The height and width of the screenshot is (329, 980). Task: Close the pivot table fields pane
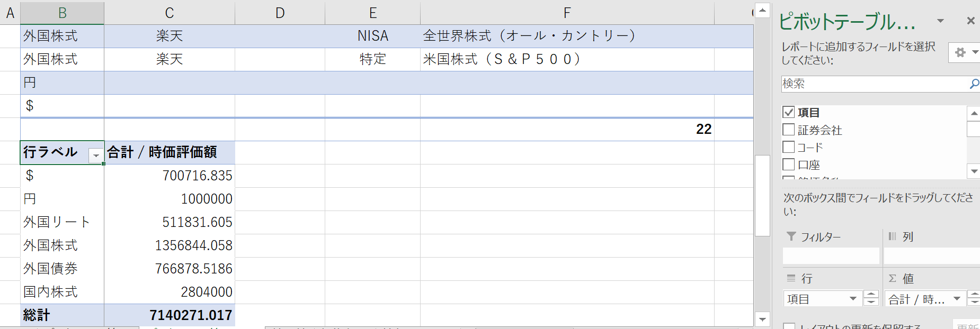pos(970,21)
